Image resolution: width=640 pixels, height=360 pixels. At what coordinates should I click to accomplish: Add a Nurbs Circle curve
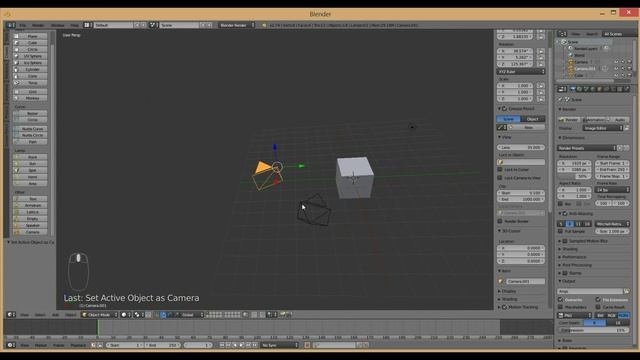(x=30, y=135)
